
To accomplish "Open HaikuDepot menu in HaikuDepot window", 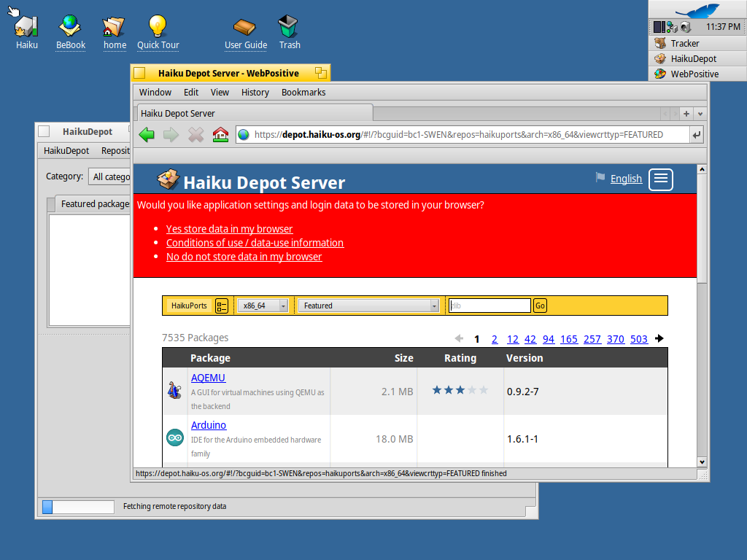I will point(66,151).
